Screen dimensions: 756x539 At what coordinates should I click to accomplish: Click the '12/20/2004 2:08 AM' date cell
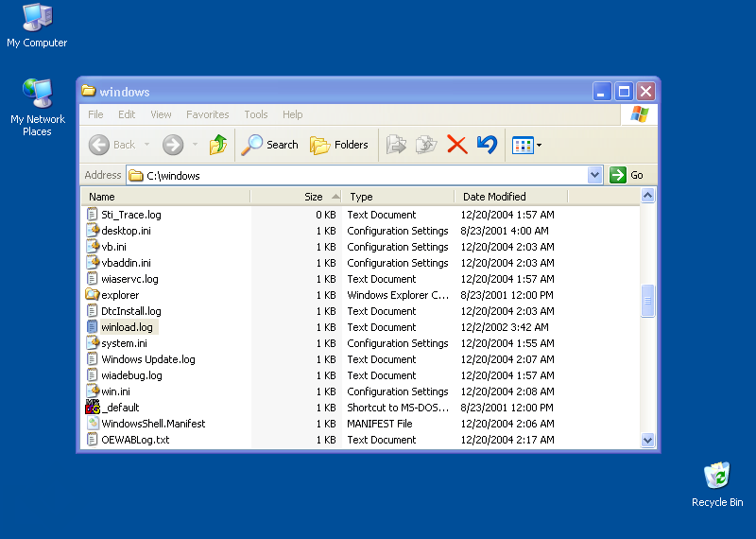click(x=507, y=391)
